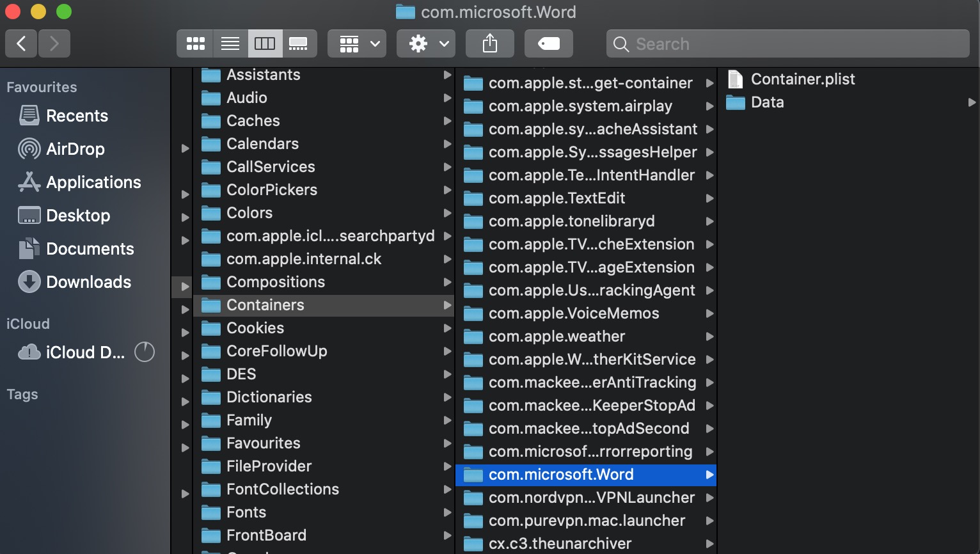
Task: Click the Container.plist document icon
Action: 736,79
